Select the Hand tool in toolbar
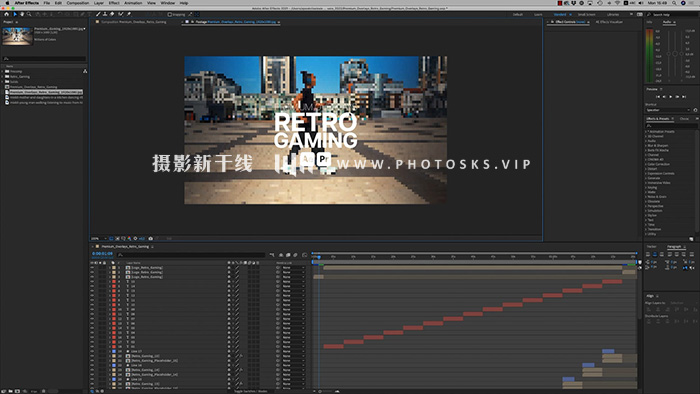Viewport: 700px width, 394px height. tap(22, 14)
